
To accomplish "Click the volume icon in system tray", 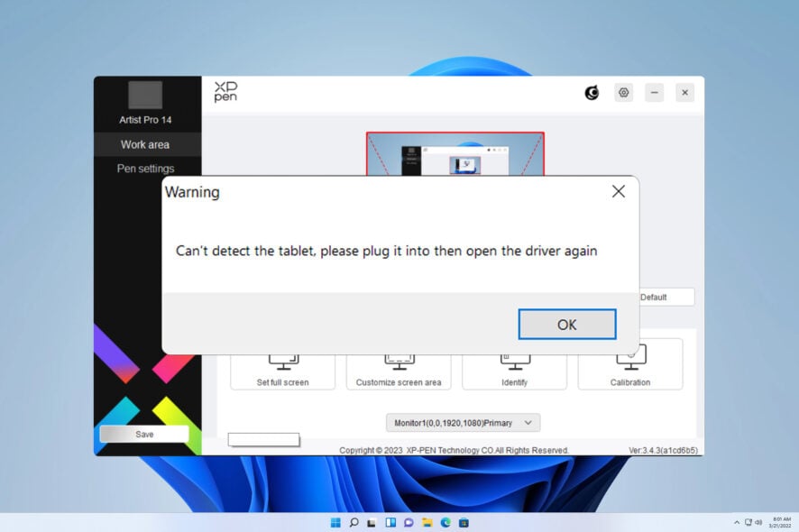I will pos(758,522).
